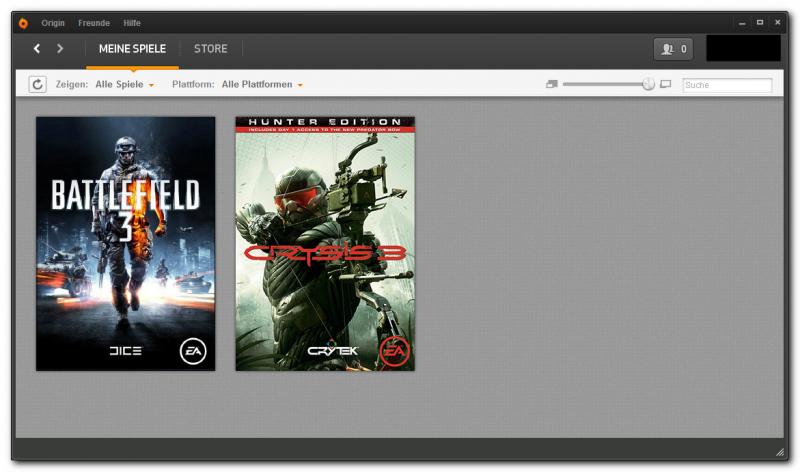This screenshot has height=472, width=800.
Task: Click the window resize grip
Action: click(x=780, y=452)
